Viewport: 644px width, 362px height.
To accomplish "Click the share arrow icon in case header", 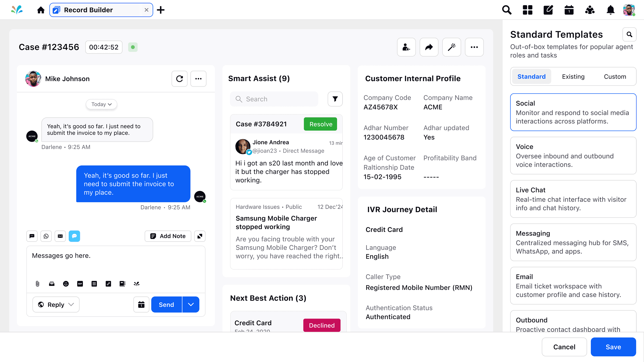I will coord(429,47).
